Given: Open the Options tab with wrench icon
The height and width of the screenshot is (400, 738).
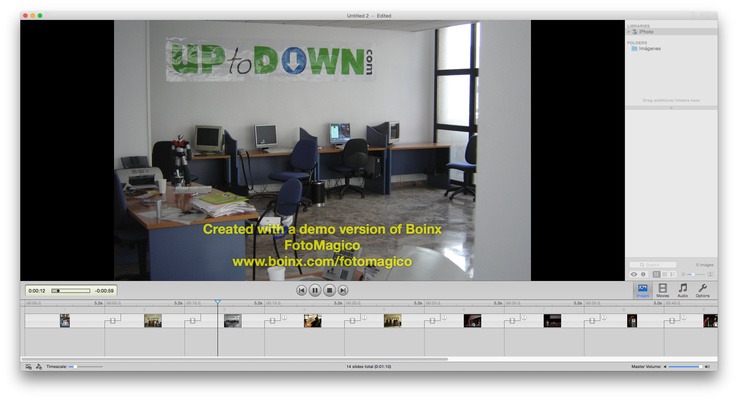Looking at the screenshot, I should pyautogui.click(x=703, y=290).
